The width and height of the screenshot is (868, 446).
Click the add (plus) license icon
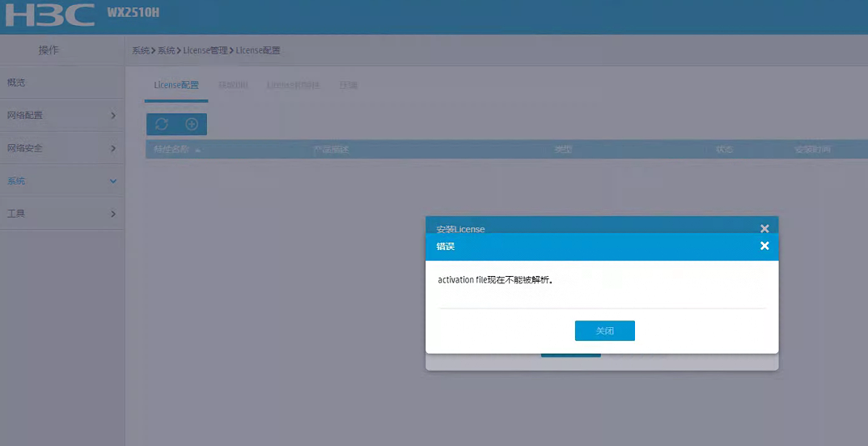(x=192, y=124)
